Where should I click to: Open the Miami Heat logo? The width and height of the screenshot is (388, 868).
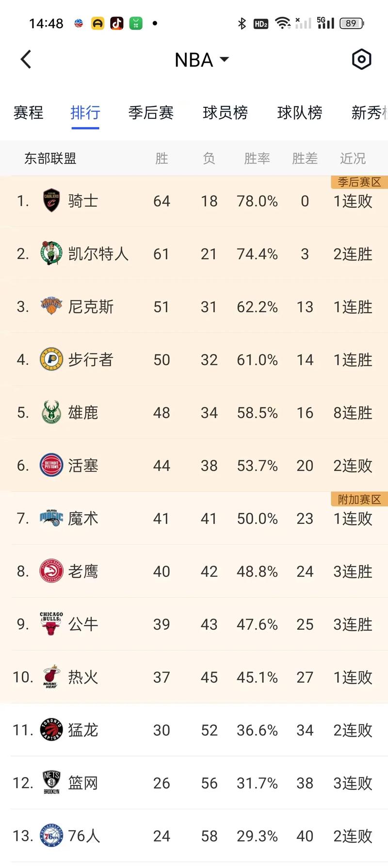pos(50,677)
